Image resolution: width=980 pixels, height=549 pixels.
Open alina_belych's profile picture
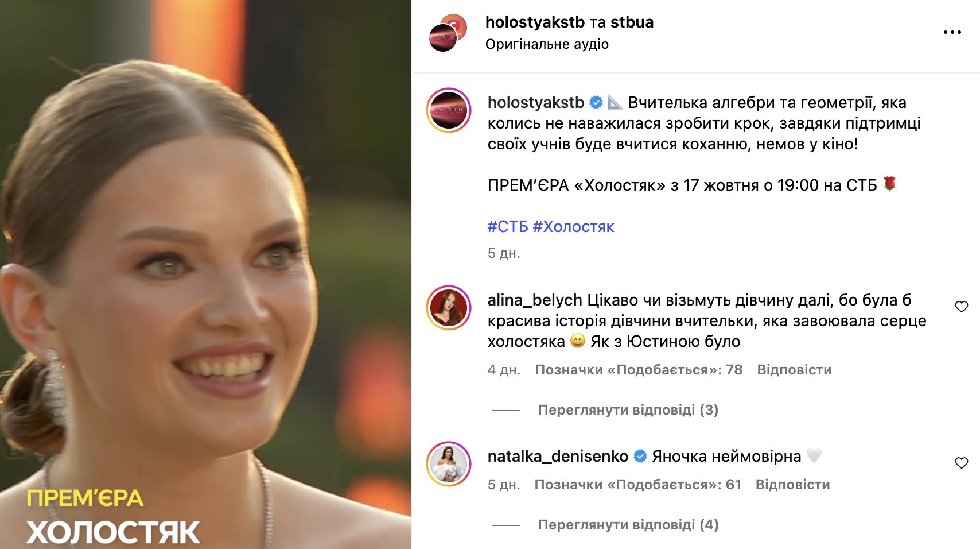click(x=449, y=308)
